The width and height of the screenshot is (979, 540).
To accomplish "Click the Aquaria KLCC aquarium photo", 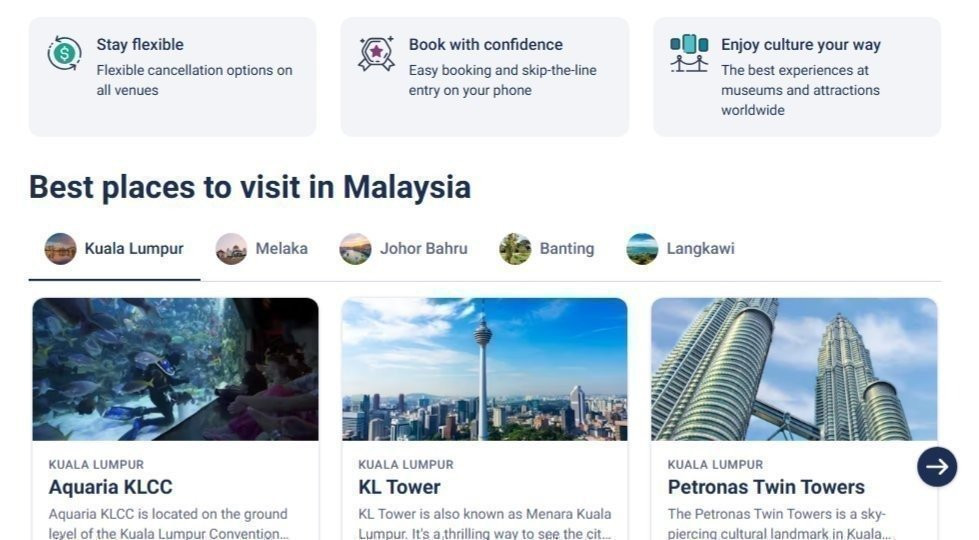I will 175,369.
